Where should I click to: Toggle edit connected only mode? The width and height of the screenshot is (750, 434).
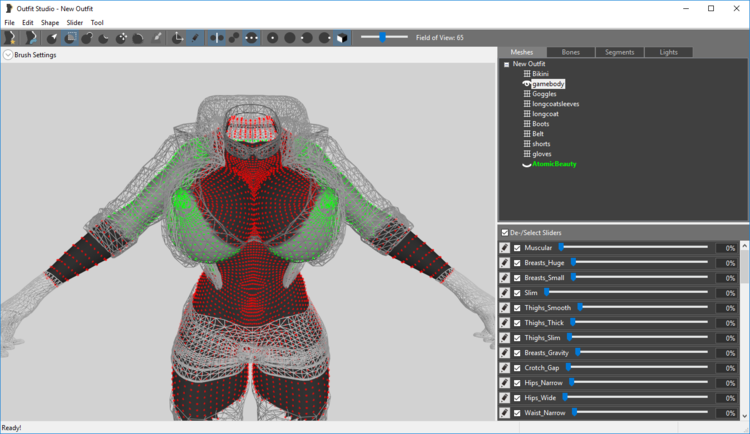[x=234, y=38]
